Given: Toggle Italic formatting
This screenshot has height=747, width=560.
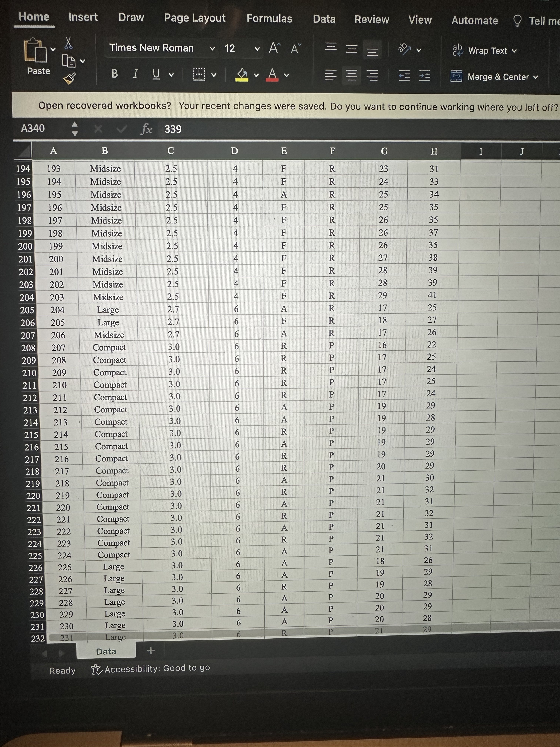Looking at the screenshot, I should tap(135, 74).
